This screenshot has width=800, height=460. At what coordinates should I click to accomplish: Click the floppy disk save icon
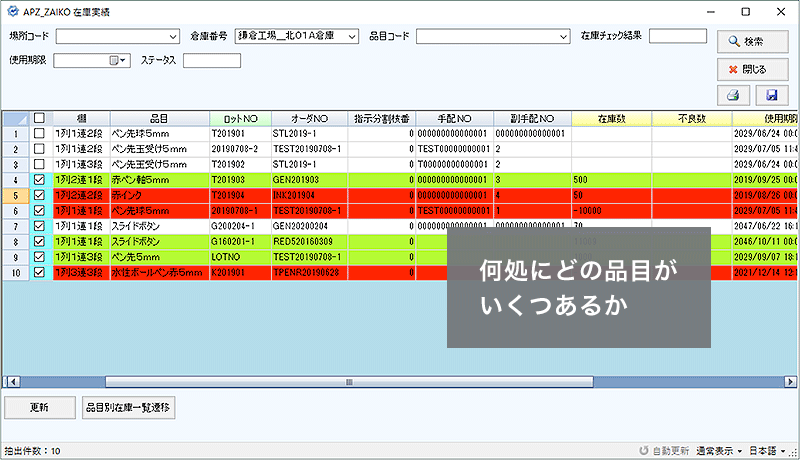pyautogui.click(x=772, y=96)
